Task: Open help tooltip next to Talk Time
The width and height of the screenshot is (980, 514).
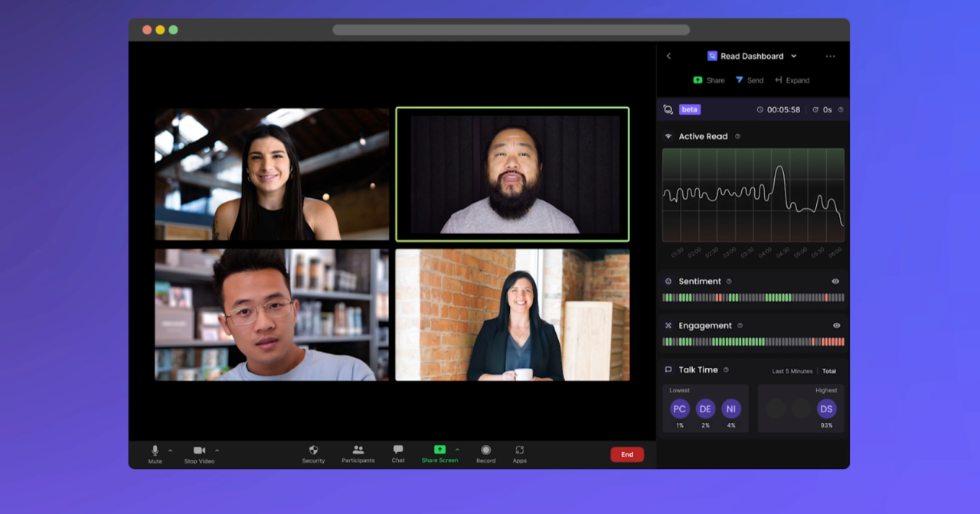Action: click(x=726, y=369)
